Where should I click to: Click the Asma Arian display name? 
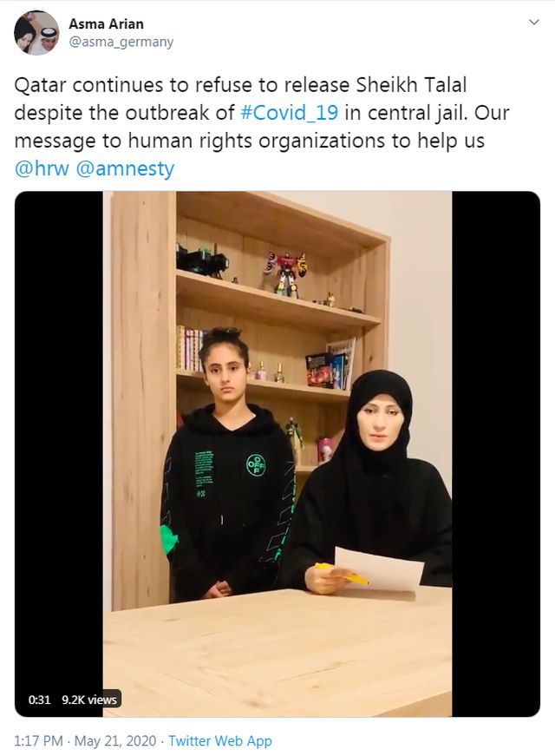106,23
